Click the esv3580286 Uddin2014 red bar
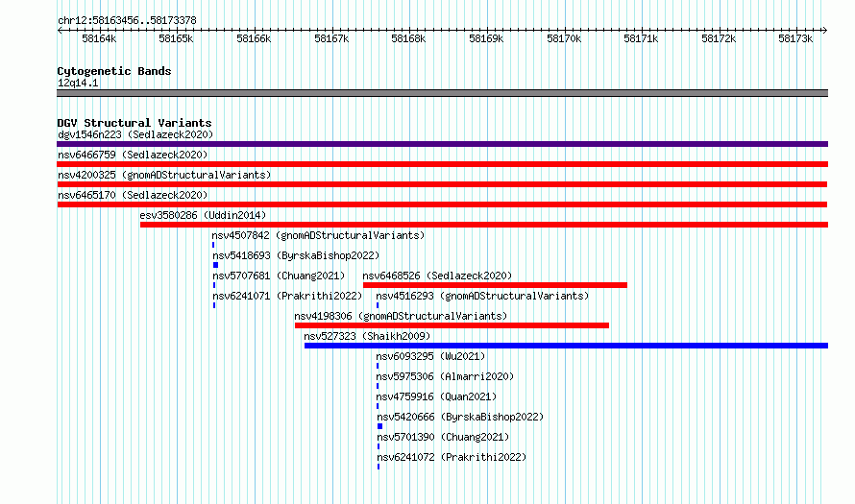This screenshot has width=855, height=504. coord(484,225)
